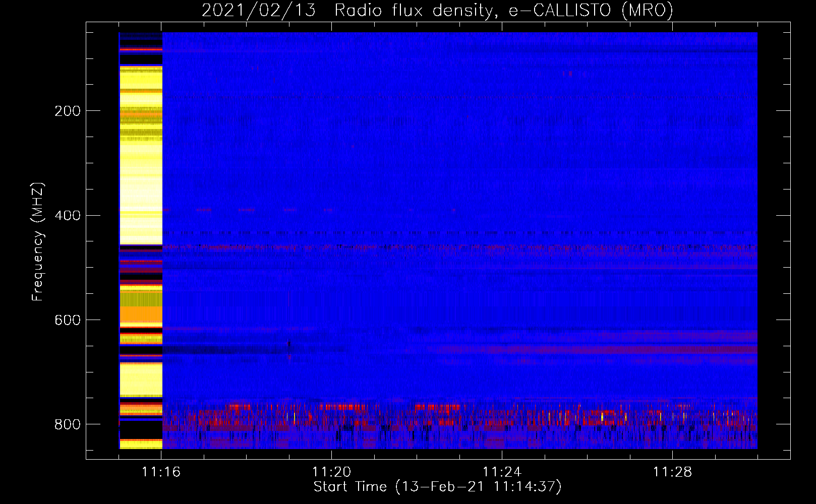Select the 800 frequency tick label

68,424
